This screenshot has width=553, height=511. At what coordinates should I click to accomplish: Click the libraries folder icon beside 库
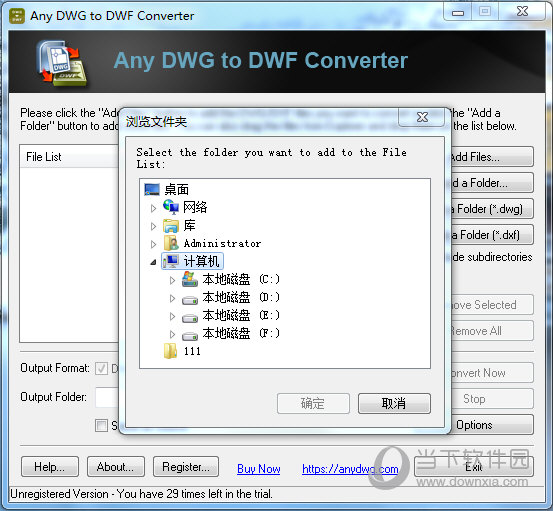click(x=171, y=225)
